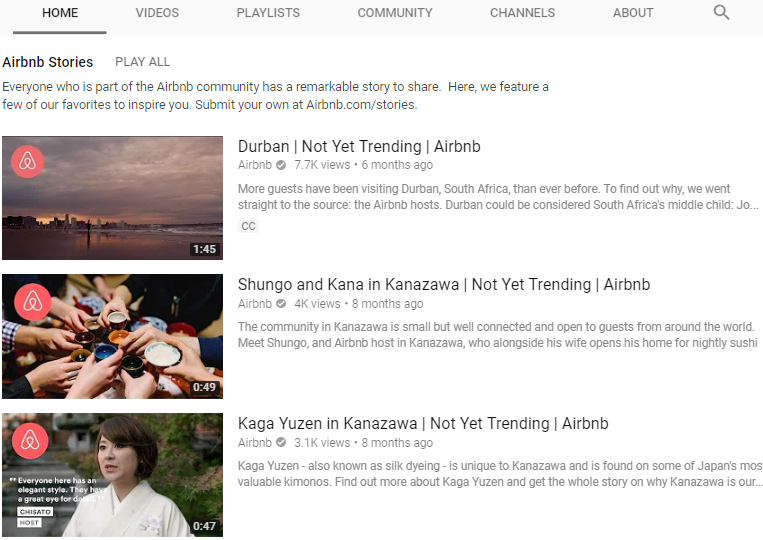Image resolution: width=763 pixels, height=540 pixels.
Task: Select the ABOUT tab
Action: [633, 13]
